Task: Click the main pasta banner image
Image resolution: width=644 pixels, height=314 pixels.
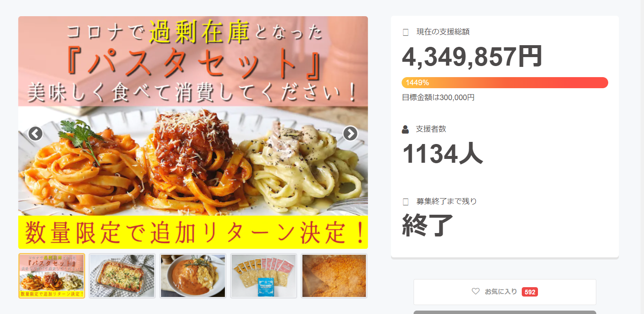Action: (x=193, y=133)
